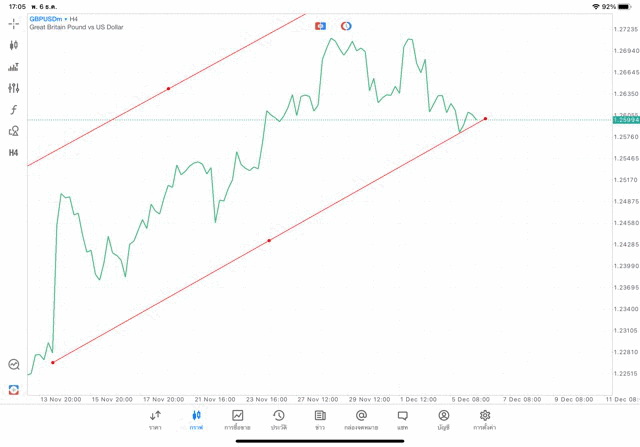640x447 pixels.
Task: Activate the crosshair cursor tool
Action: point(13,24)
